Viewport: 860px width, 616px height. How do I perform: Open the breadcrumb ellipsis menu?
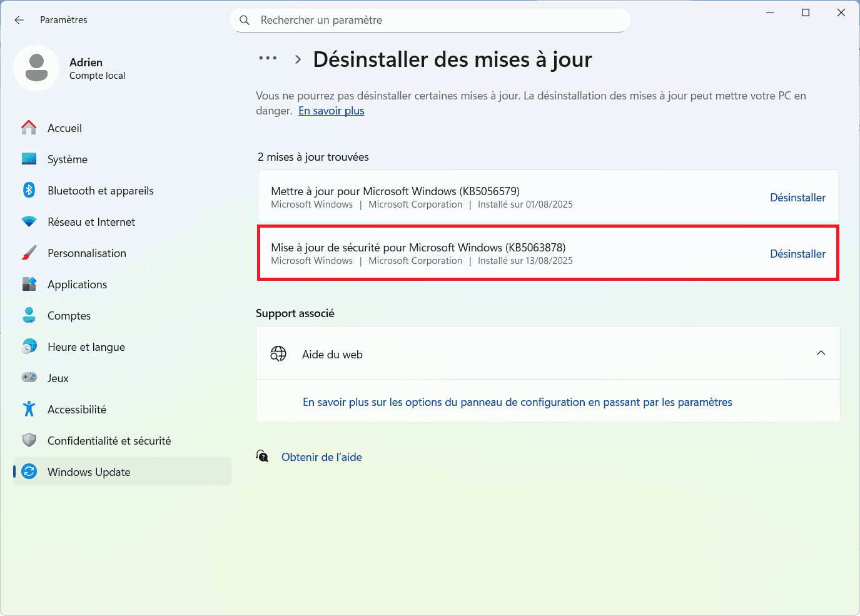click(268, 58)
